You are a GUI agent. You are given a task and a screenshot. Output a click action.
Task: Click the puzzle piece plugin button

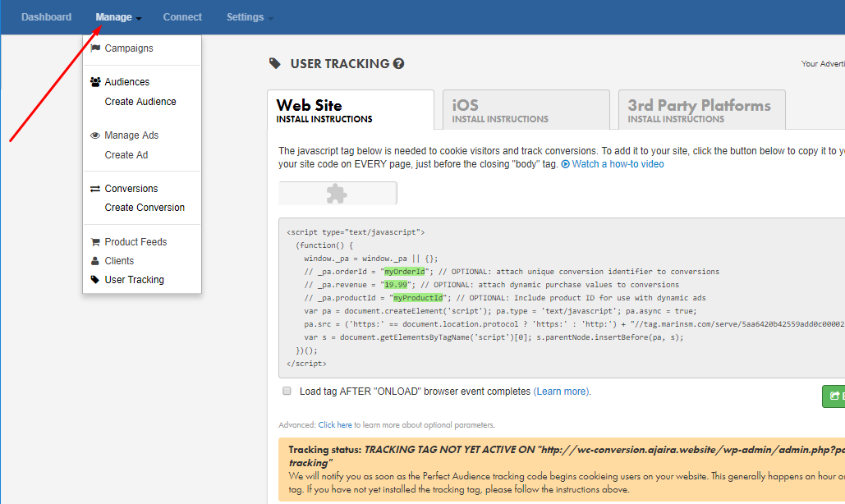[x=338, y=193]
